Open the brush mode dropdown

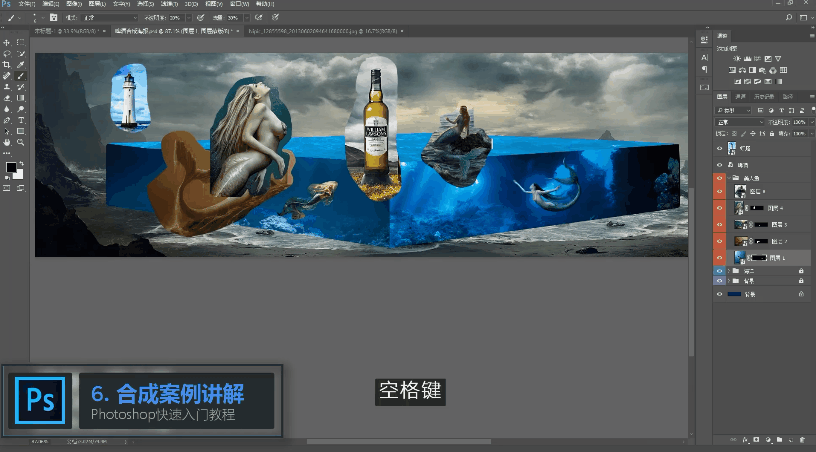[108, 17]
